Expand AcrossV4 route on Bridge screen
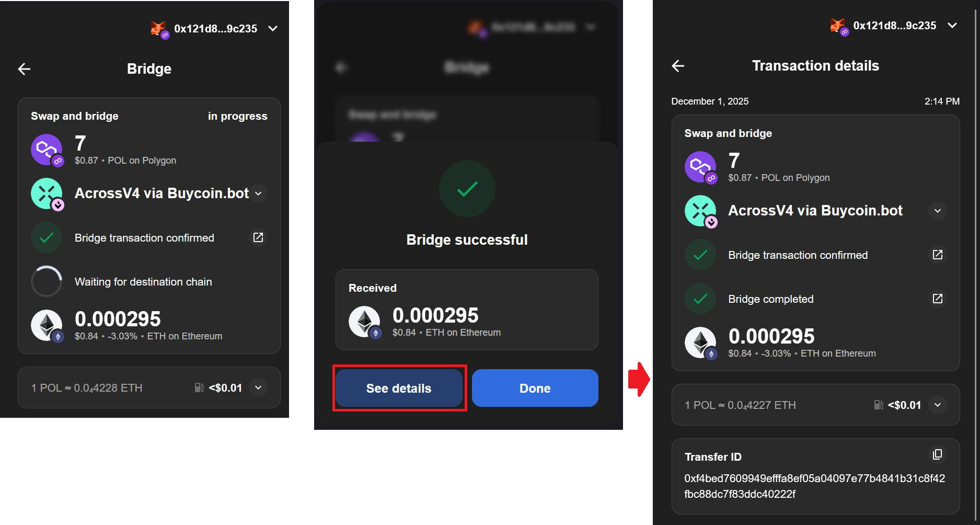This screenshot has width=980, height=525. (x=258, y=193)
